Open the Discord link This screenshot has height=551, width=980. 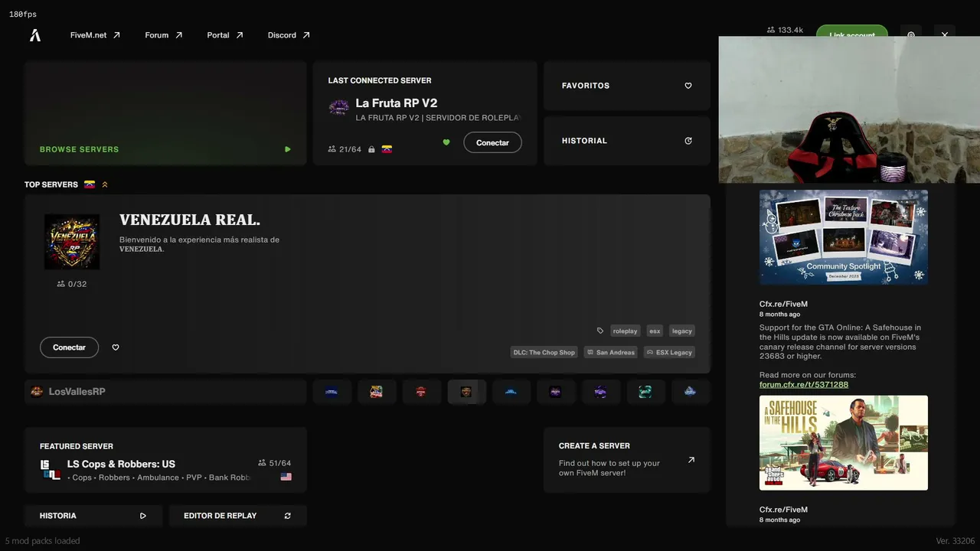click(x=289, y=35)
